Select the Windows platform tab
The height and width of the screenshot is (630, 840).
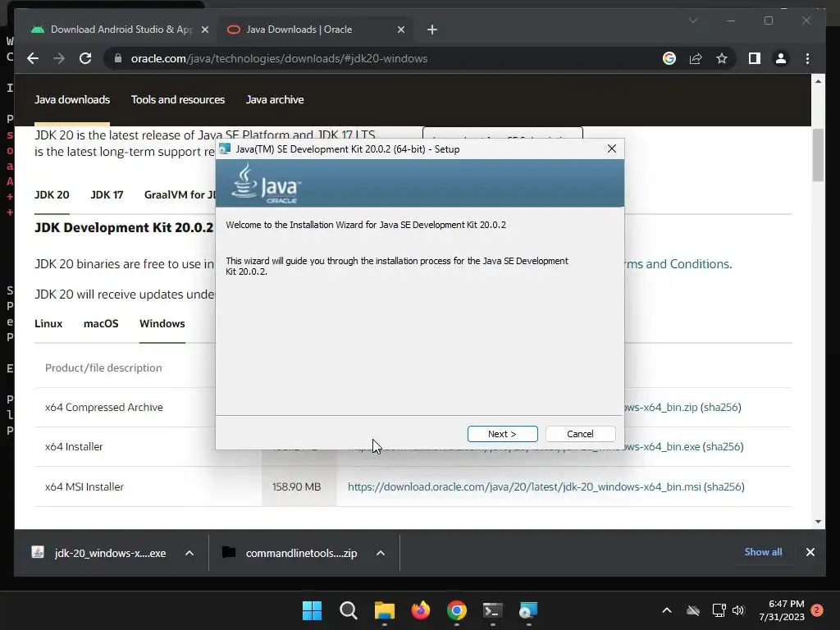click(x=162, y=323)
